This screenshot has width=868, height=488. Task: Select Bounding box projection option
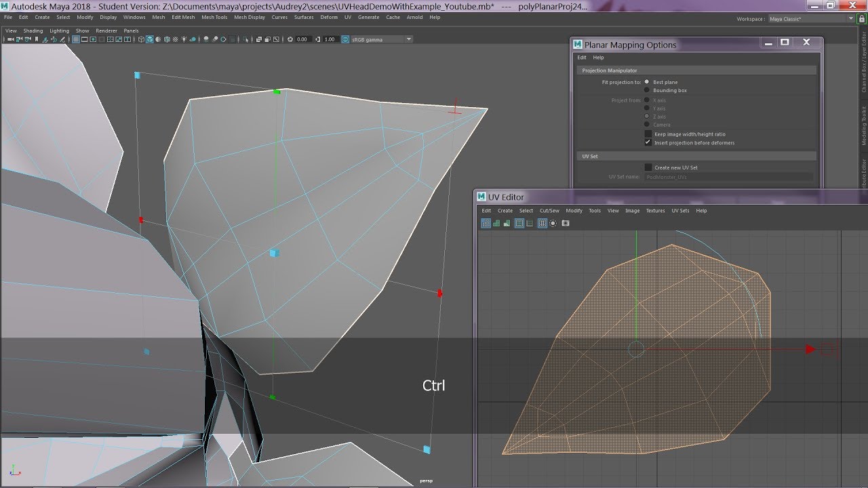point(647,90)
